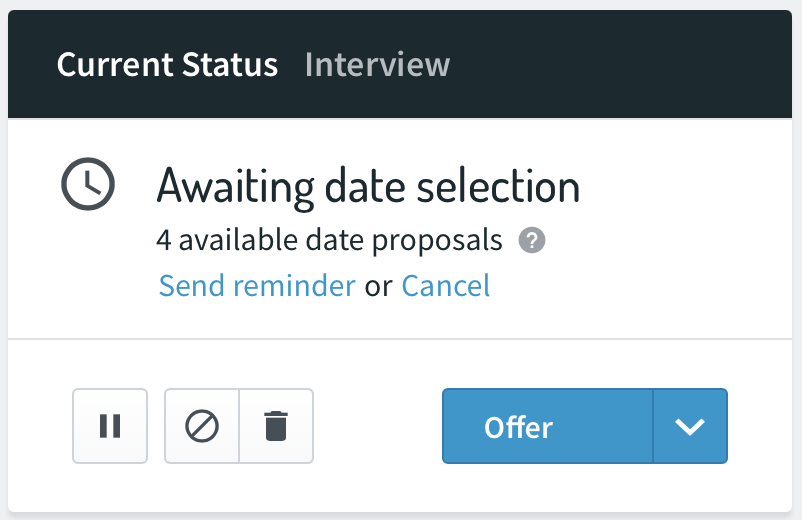The height and width of the screenshot is (520, 802).
Task: Cancel the interview date request
Action: 446,285
